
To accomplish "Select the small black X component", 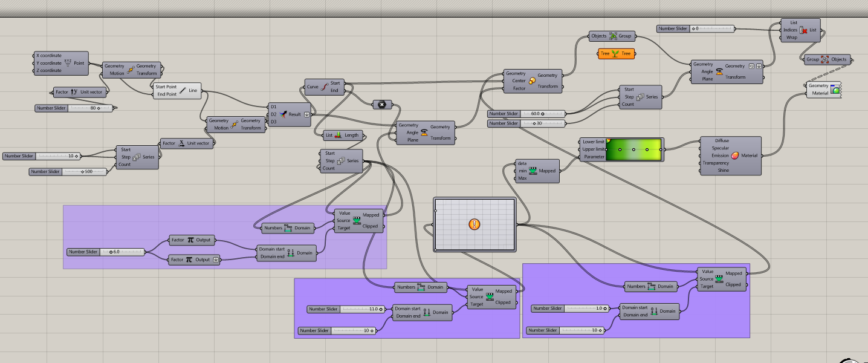I will pyautogui.click(x=382, y=104).
